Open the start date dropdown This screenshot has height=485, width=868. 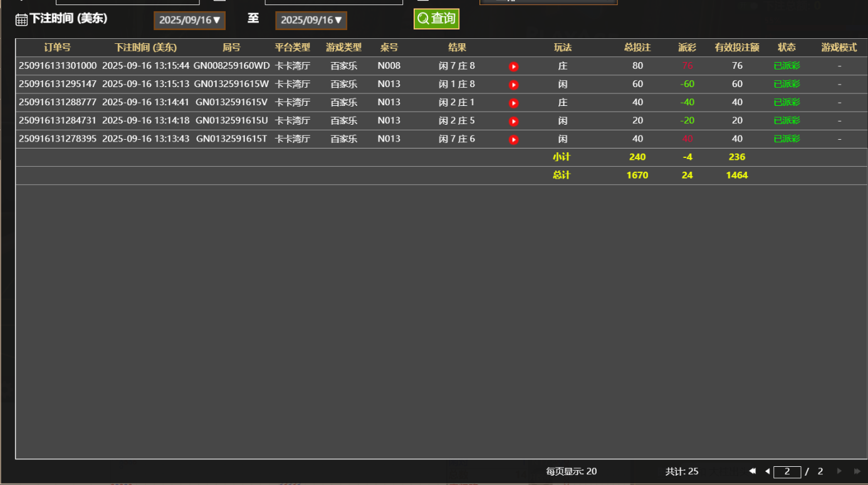[189, 20]
